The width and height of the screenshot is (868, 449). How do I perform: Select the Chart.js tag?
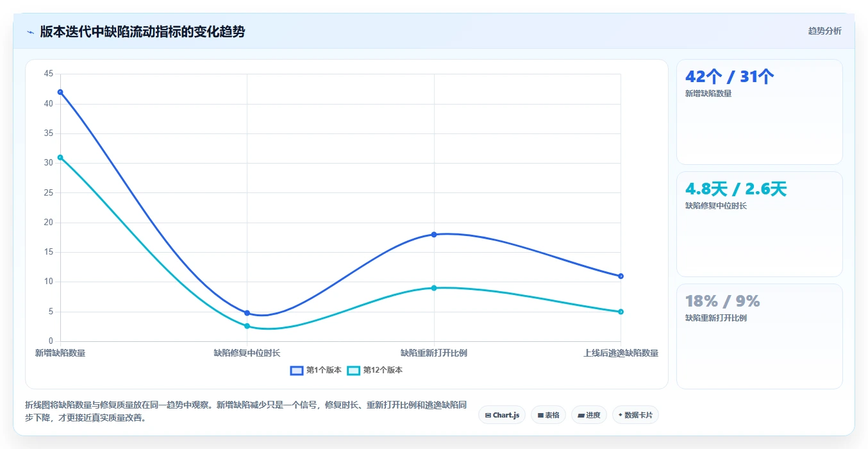[502, 415]
